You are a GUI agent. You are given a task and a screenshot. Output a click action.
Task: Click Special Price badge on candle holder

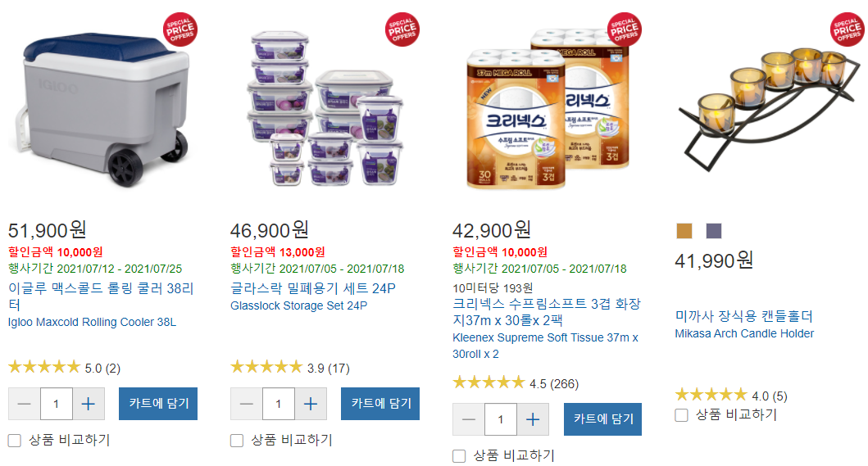(847, 29)
